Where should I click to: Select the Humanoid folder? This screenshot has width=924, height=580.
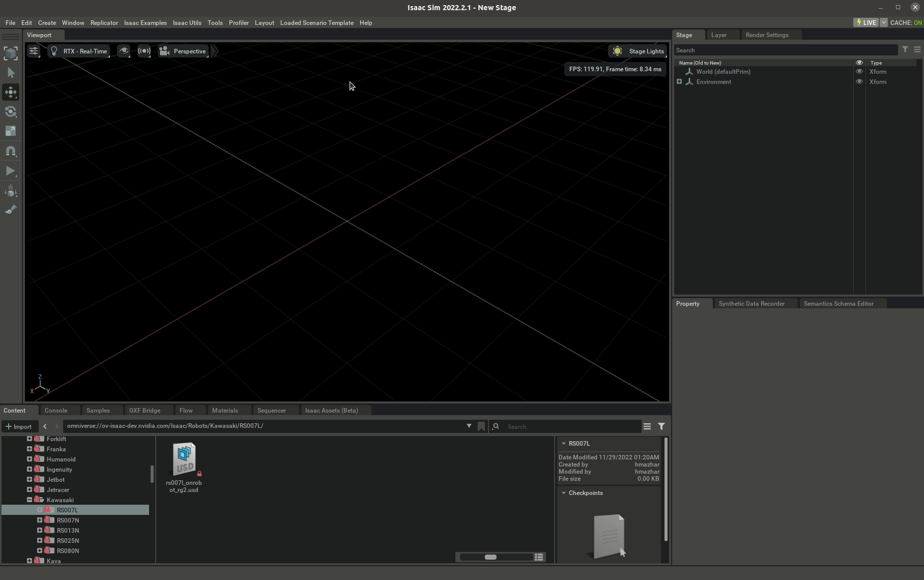[61, 459]
